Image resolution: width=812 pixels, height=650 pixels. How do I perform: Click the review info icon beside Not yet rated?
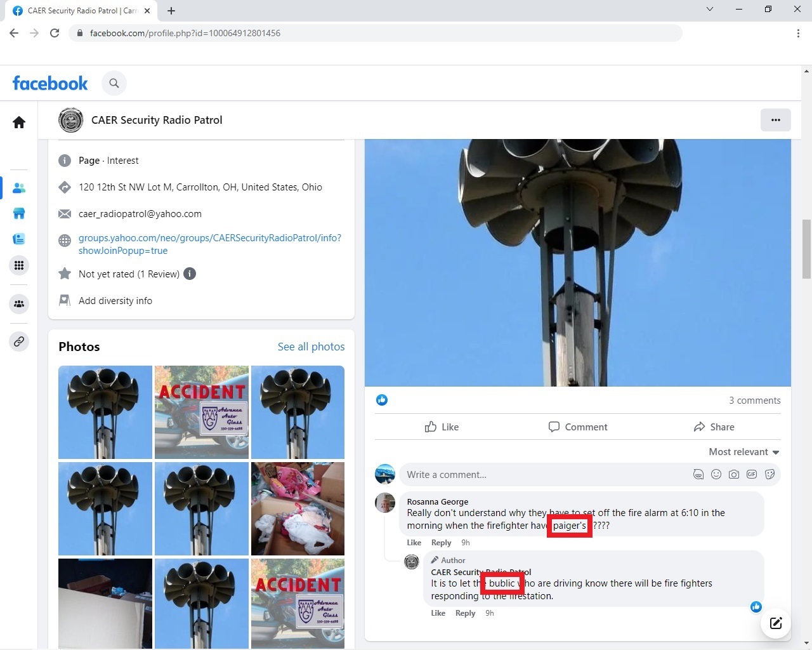(x=190, y=274)
